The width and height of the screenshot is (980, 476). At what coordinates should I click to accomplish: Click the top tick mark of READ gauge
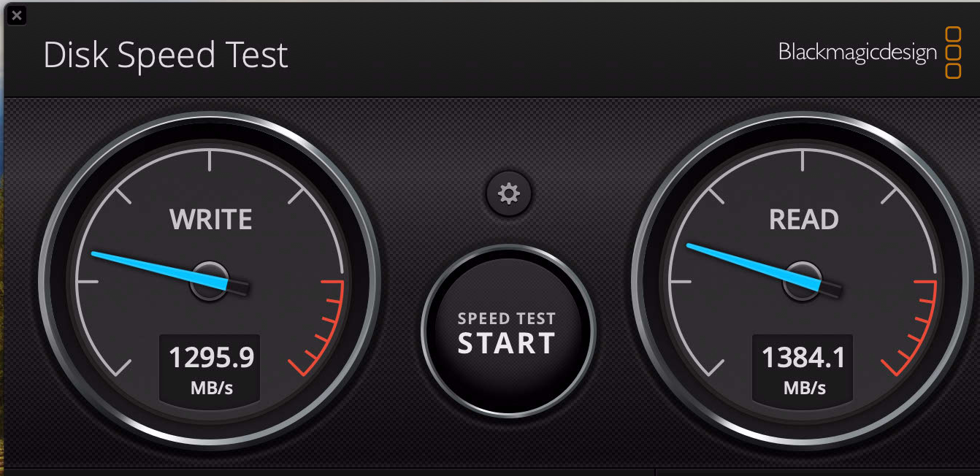803,161
